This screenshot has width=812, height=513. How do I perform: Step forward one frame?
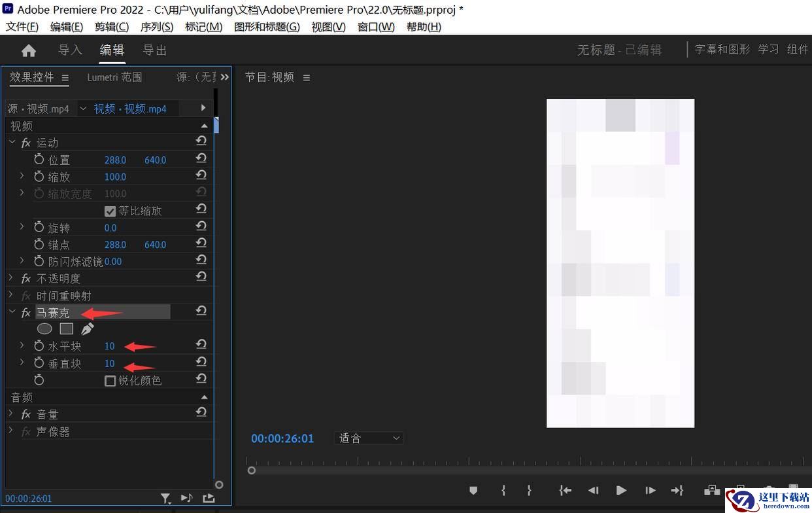click(650, 490)
